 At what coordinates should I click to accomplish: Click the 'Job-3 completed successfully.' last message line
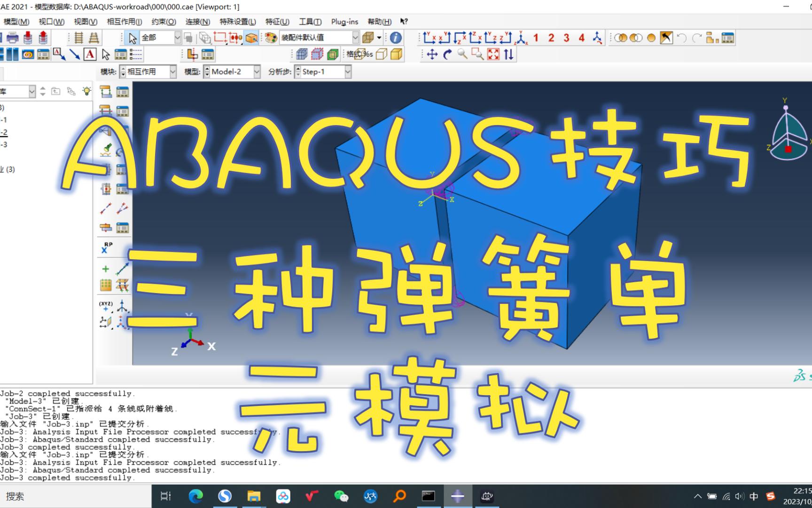pyautogui.click(x=68, y=477)
